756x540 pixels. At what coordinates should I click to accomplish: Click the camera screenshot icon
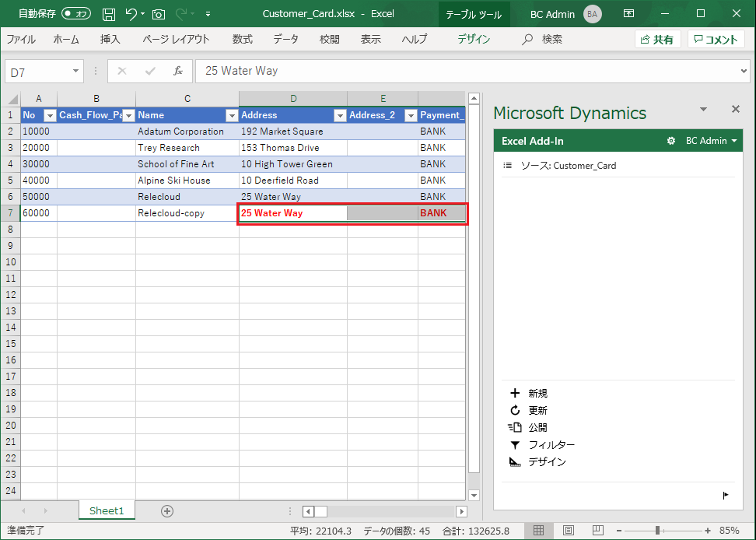159,15
